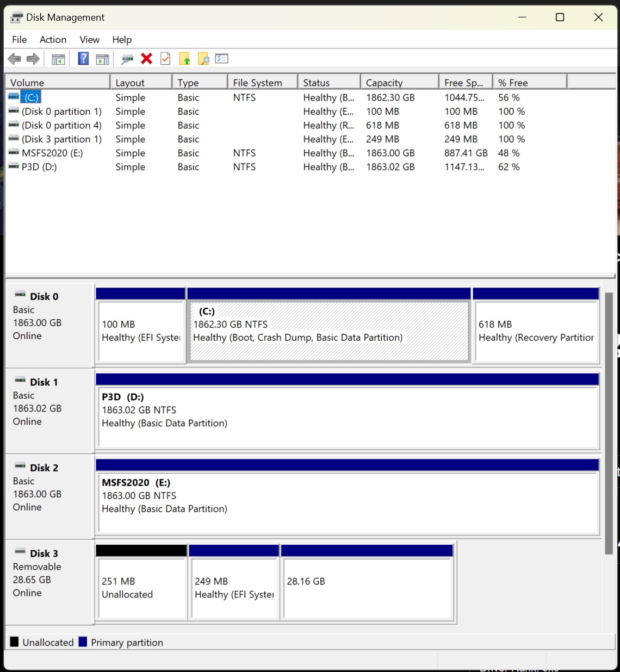Click the drive icon next to (C:)

(13, 96)
